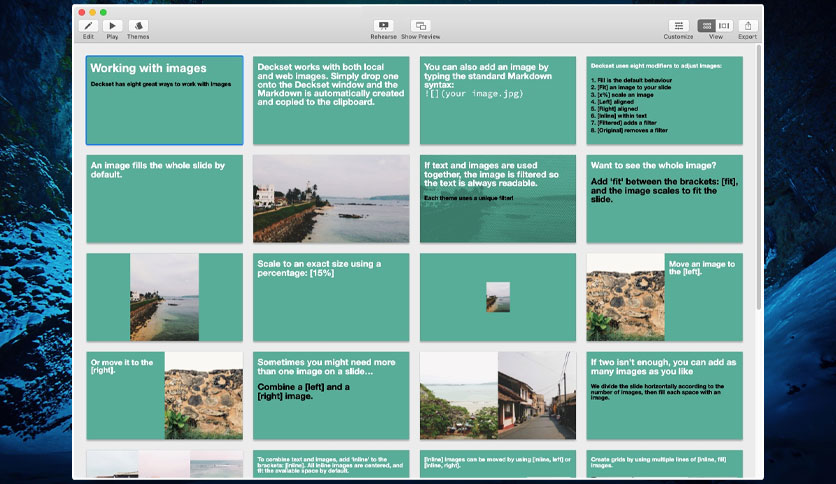
Task: Select the 'Deckset works with both local' slide
Action: click(331, 100)
